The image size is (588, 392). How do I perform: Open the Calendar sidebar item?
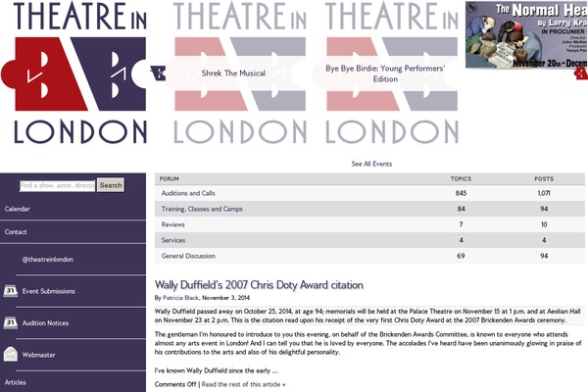point(18,209)
